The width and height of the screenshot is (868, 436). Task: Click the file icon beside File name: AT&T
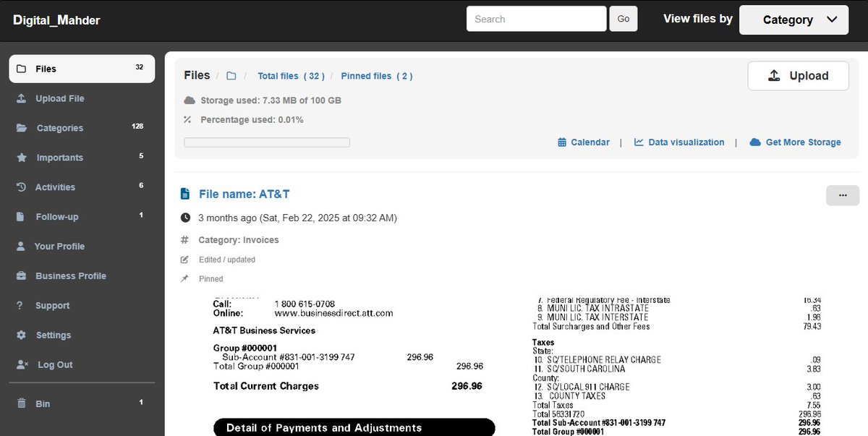[185, 194]
